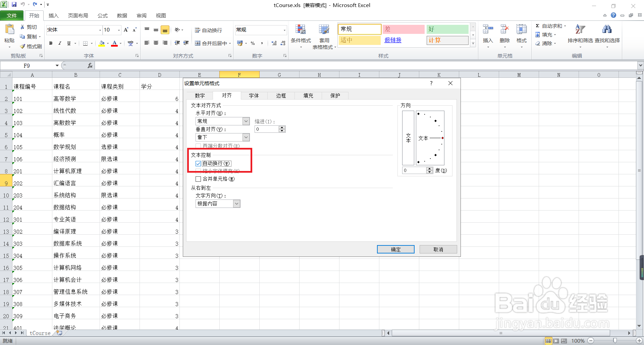This screenshot has width=644, height=345.
Task: Switch to the 字体 tab in dialog
Action: tap(254, 96)
